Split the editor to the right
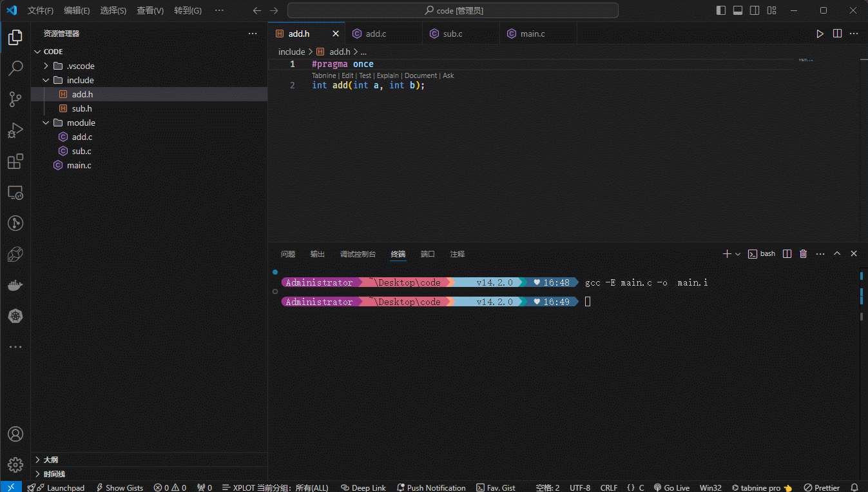 tap(837, 34)
